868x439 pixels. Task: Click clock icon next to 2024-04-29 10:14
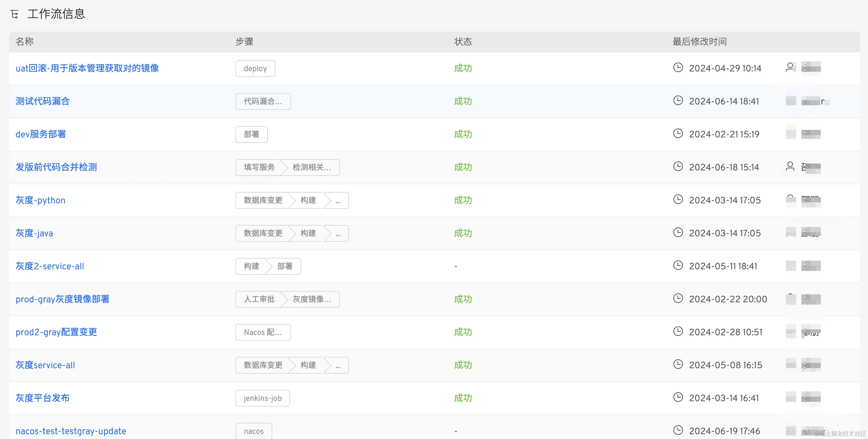click(678, 67)
